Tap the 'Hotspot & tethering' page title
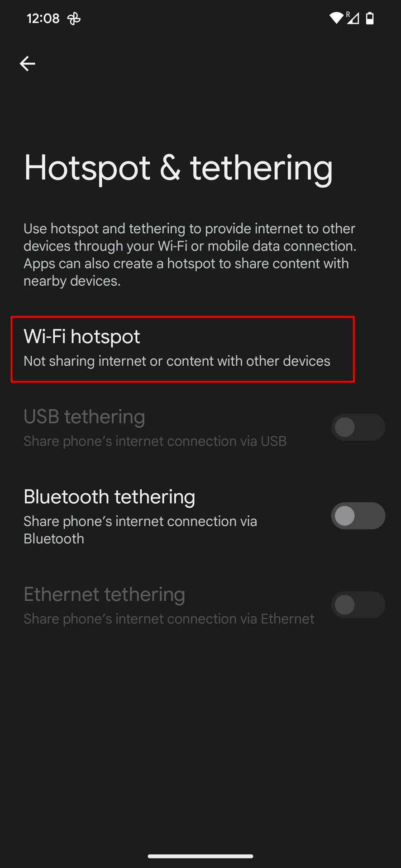The width and height of the screenshot is (401, 868). pos(178,168)
